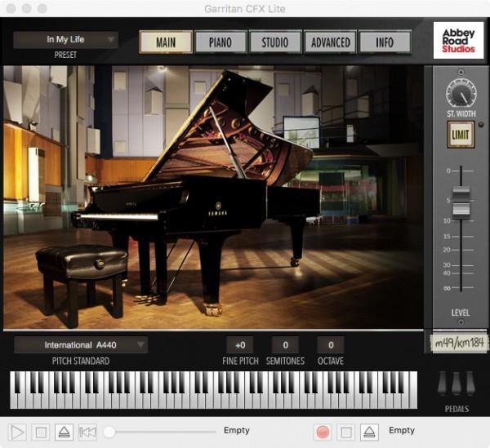The image size is (490, 448).
Task: Click the Octave value field
Action: 331,345
